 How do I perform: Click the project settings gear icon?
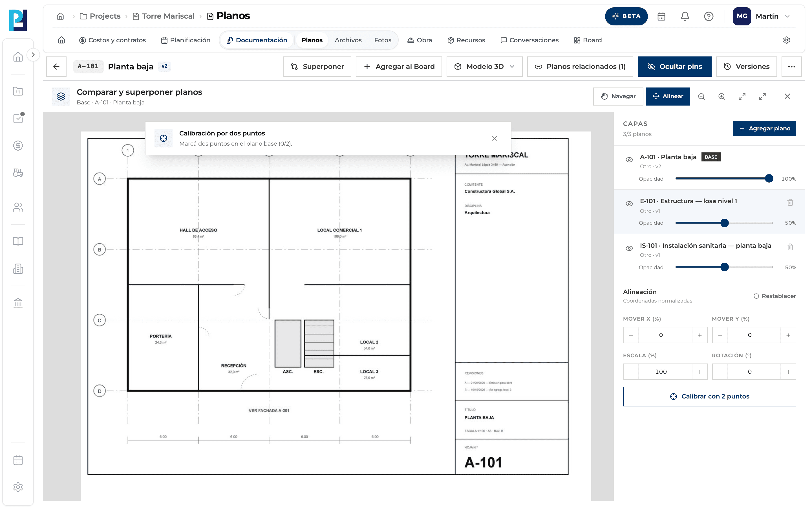[x=786, y=40]
